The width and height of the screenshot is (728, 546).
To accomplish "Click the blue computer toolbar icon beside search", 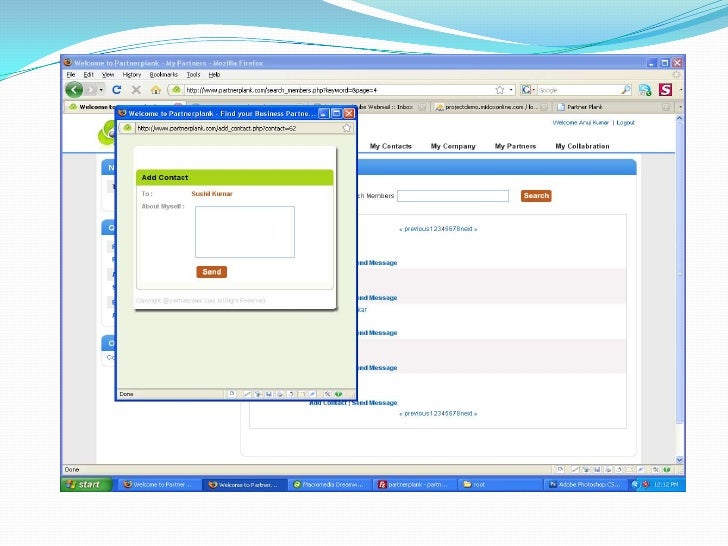I will tap(645, 90).
